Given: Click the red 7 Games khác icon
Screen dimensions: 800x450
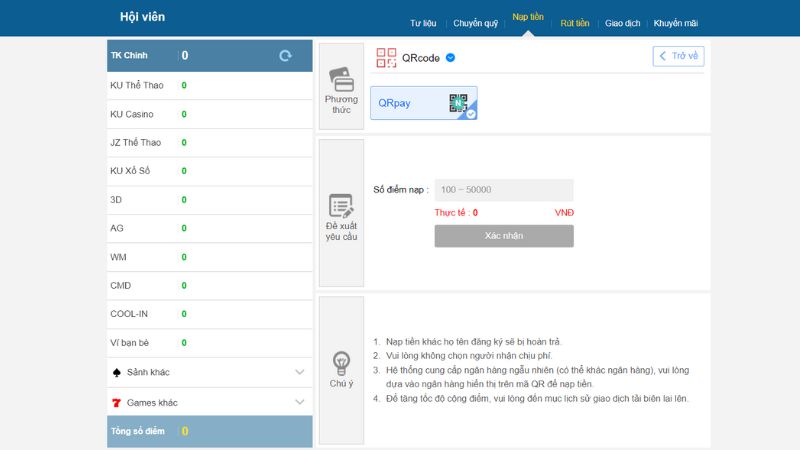Looking at the screenshot, I should (117, 402).
